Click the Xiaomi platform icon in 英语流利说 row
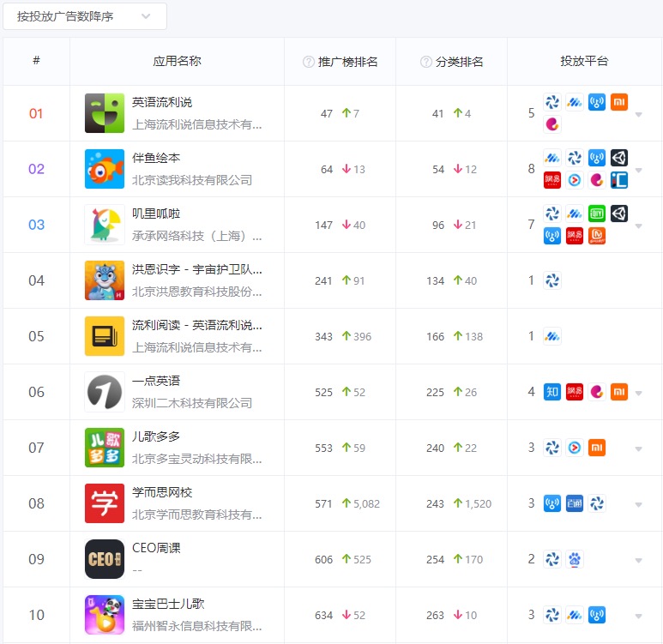Screen dimensions: 663x644 pyautogui.click(x=619, y=102)
